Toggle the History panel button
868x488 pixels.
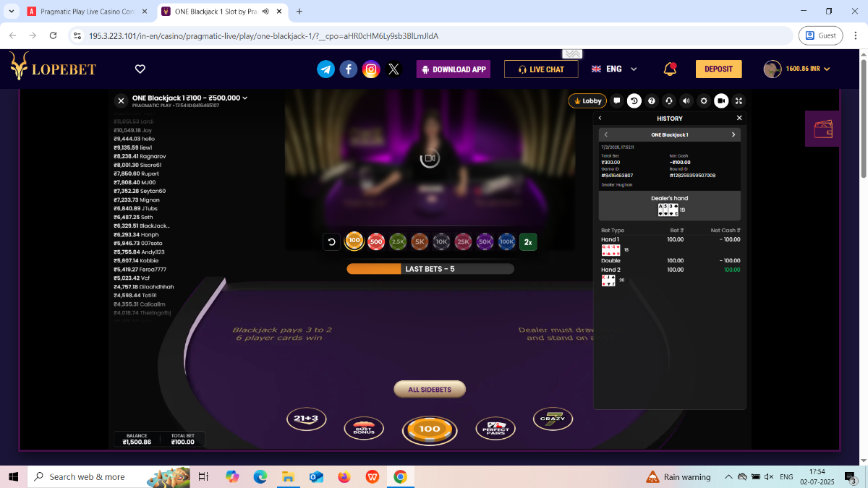click(x=634, y=100)
